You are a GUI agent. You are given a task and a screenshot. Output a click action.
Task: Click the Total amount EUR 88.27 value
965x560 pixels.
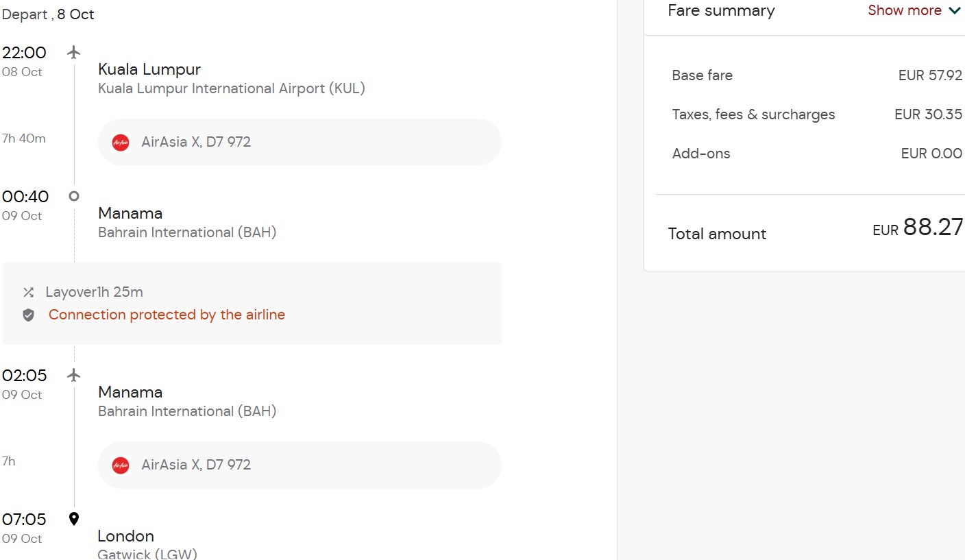point(918,228)
